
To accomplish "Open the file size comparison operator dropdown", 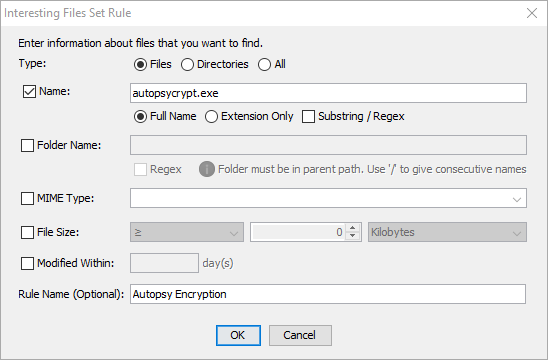I will pos(187,232).
